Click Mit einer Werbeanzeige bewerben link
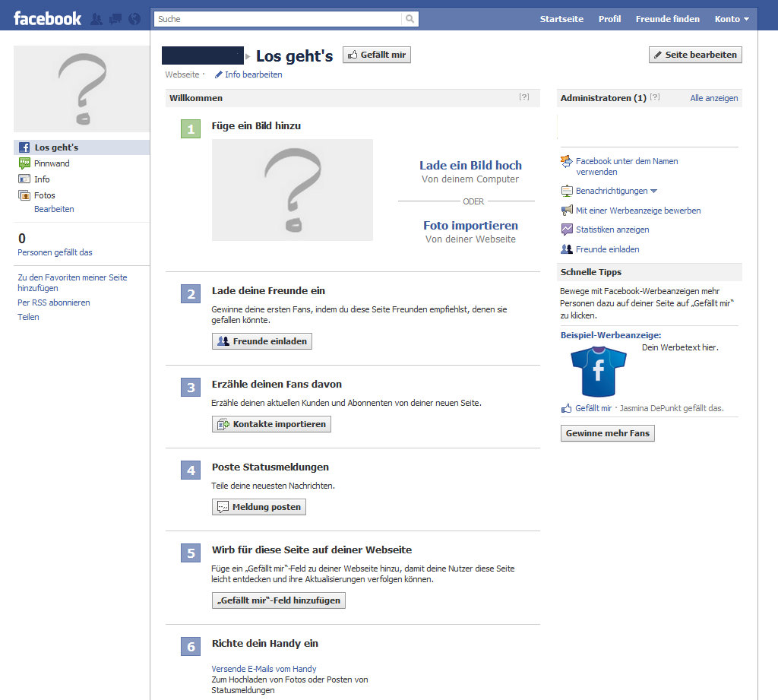778x700 pixels. (638, 211)
